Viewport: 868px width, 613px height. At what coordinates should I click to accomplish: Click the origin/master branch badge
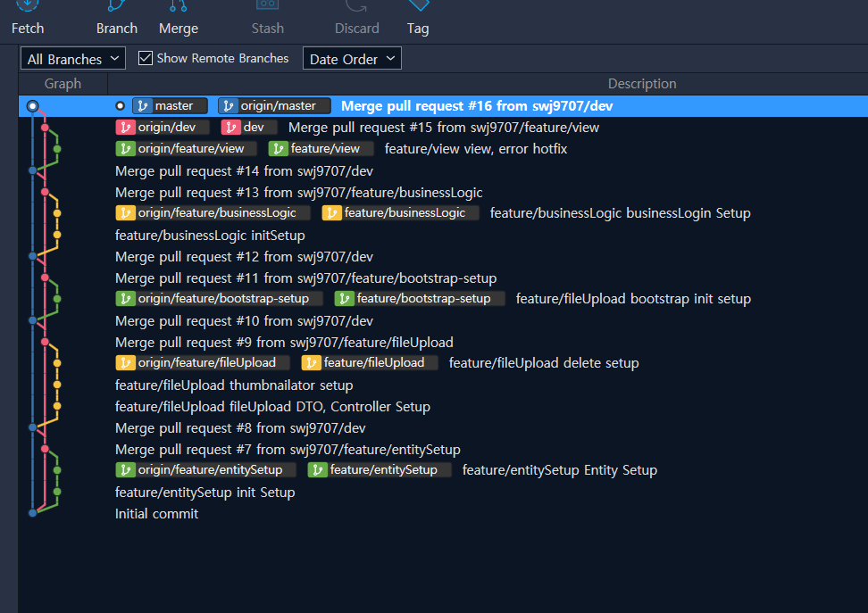(x=274, y=105)
